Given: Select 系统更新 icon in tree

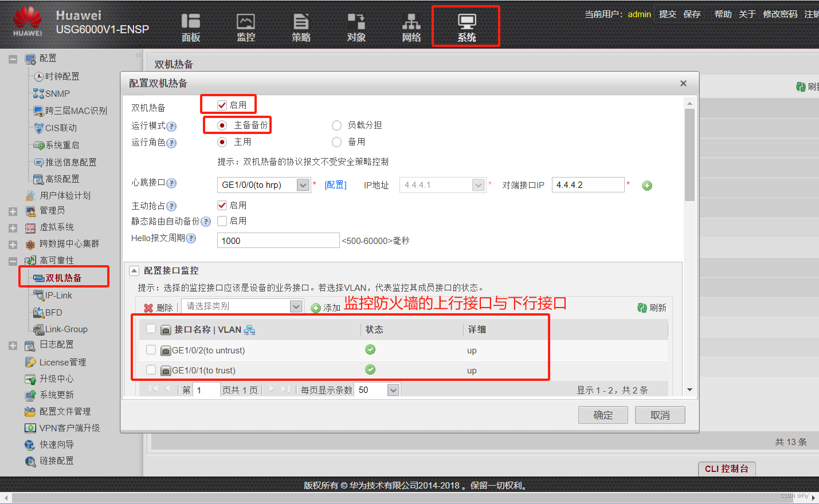Looking at the screenshot, I should [30, 395].
